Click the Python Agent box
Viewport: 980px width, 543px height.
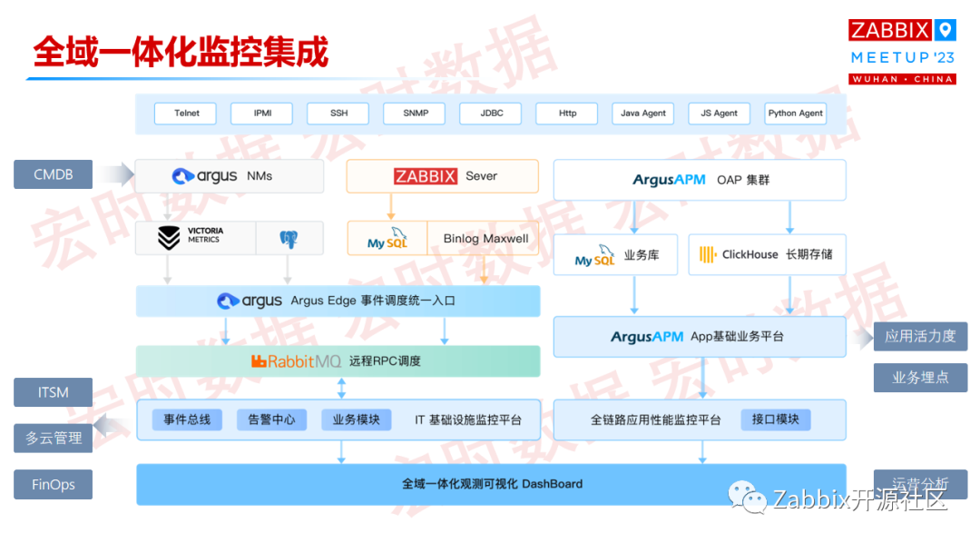coord(796,114)
